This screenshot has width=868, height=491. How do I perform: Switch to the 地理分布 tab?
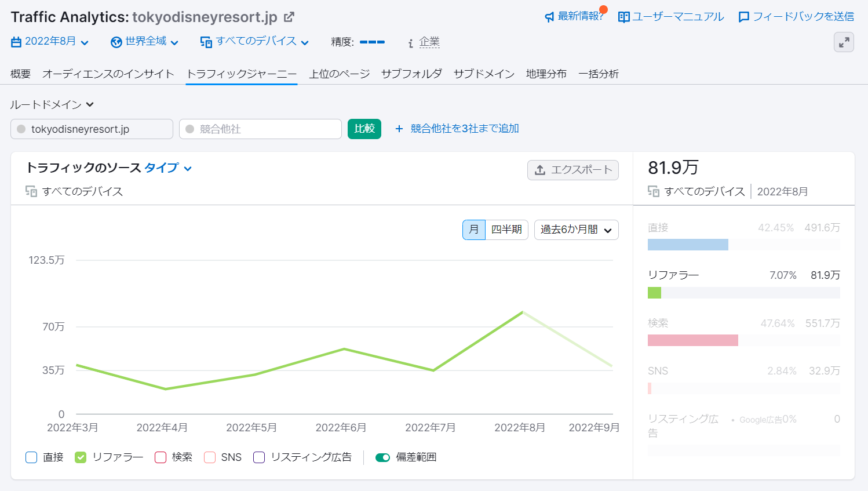[546, 74]
